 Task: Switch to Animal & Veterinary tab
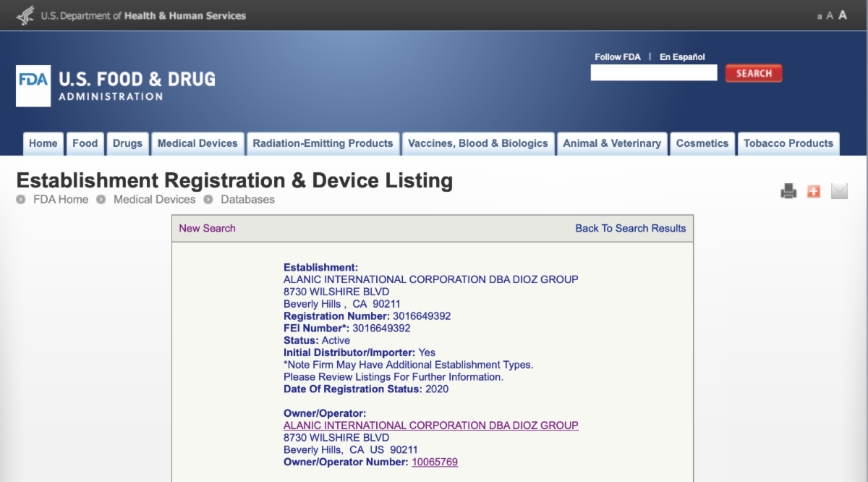coord(612,143)
